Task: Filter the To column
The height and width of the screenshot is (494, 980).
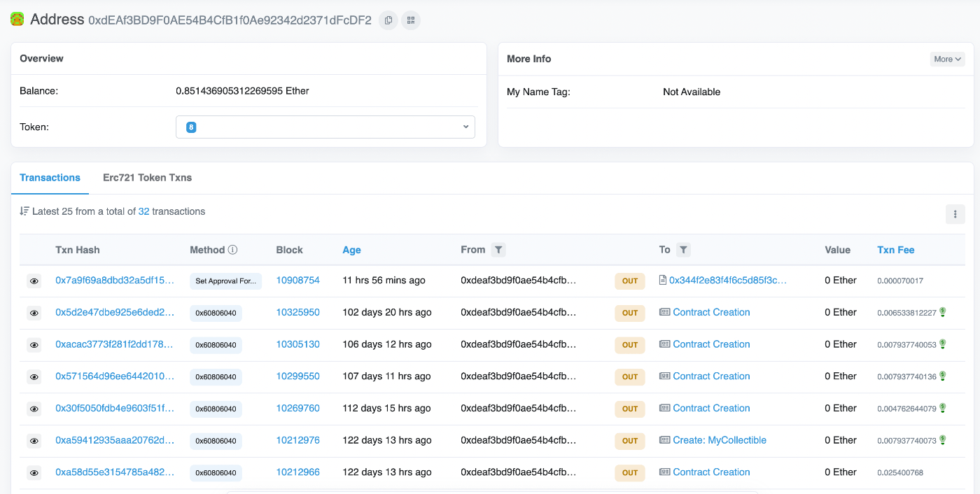Action: point(684,250)
